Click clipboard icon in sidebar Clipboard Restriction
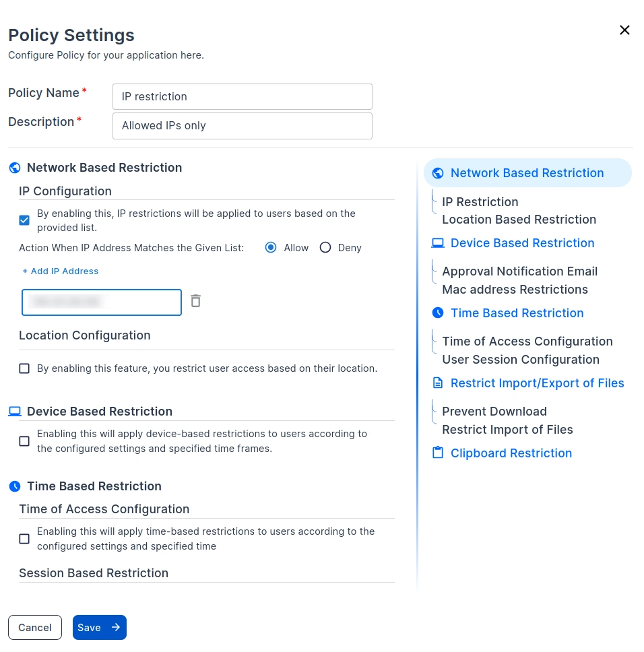 click(437, 453)
